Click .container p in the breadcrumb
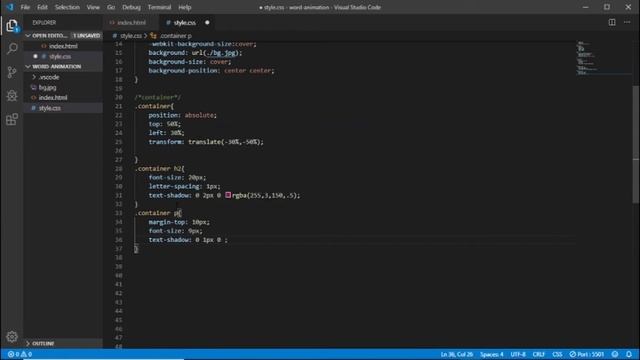This screenshot has width=640, height=360. 176,36
